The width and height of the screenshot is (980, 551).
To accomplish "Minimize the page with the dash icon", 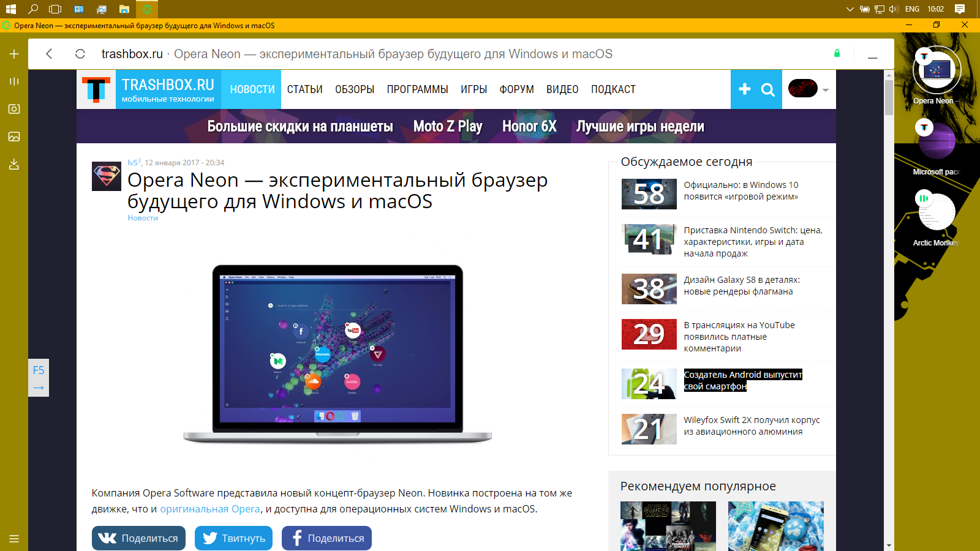I will [873, 58].
